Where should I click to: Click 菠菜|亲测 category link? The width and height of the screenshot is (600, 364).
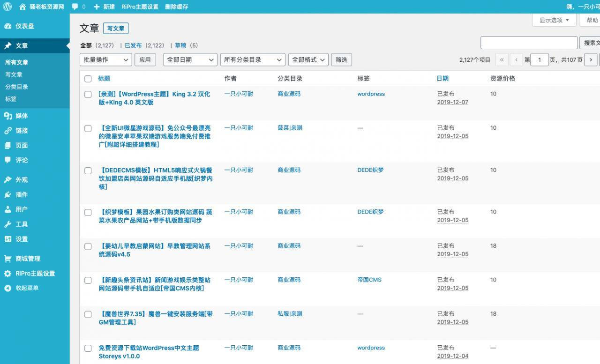[290, 128]
